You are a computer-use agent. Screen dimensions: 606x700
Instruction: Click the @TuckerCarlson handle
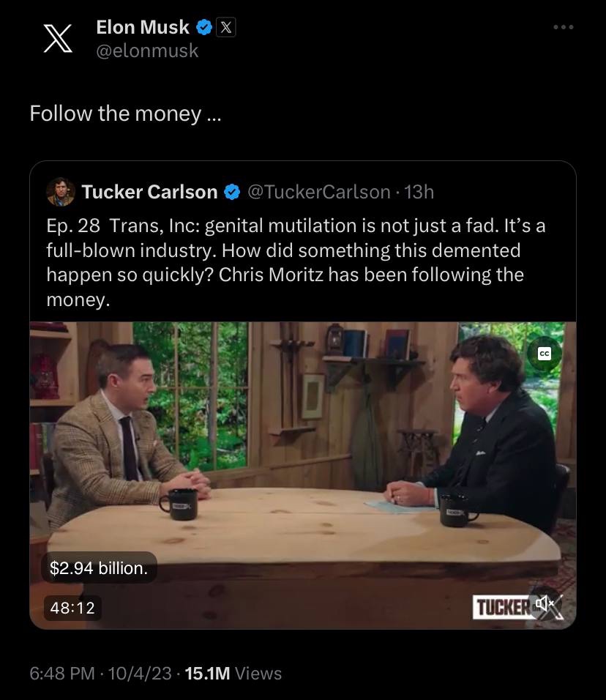point(319,192)
